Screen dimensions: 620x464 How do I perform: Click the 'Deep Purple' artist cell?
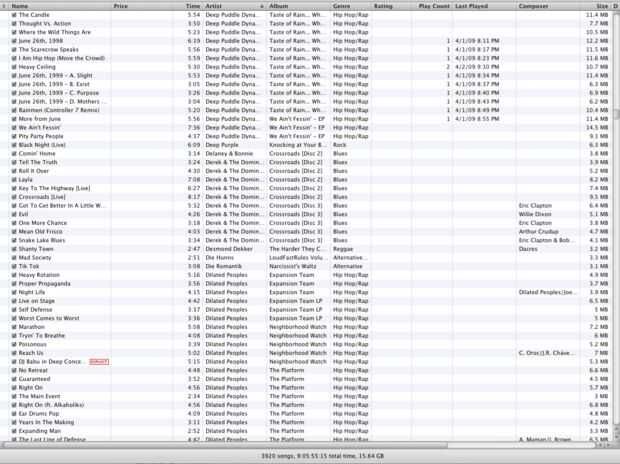[222, 145]
